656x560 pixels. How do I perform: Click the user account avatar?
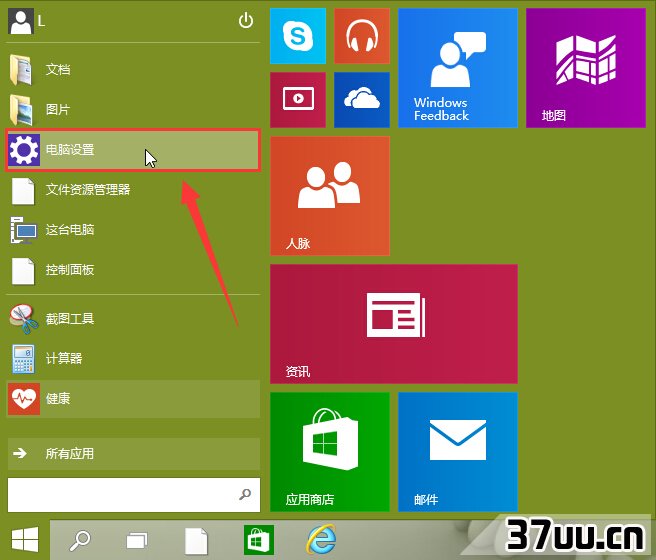click(20, 22)
